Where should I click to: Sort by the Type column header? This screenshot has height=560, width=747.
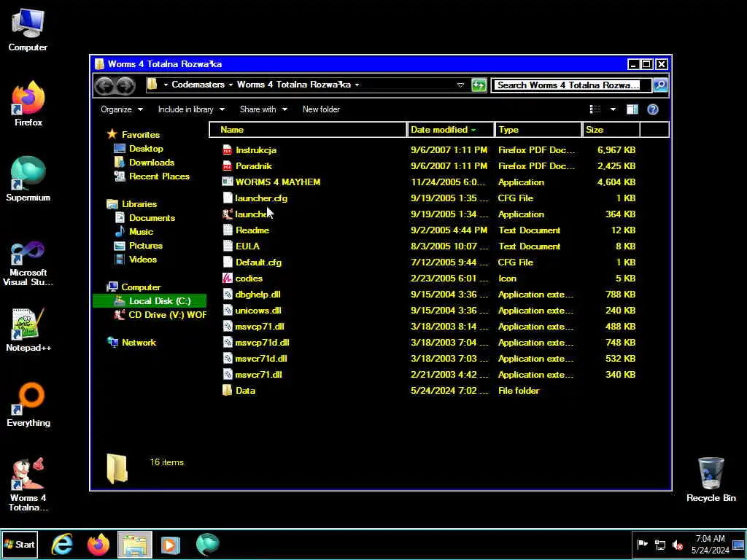click(x=538, y=130)
